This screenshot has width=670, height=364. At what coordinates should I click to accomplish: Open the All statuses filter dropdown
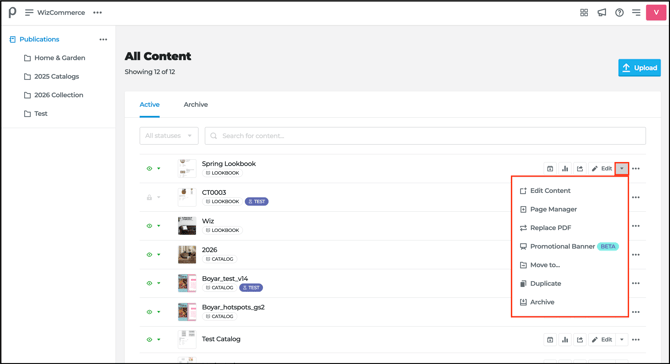click(x=169, y=136)
